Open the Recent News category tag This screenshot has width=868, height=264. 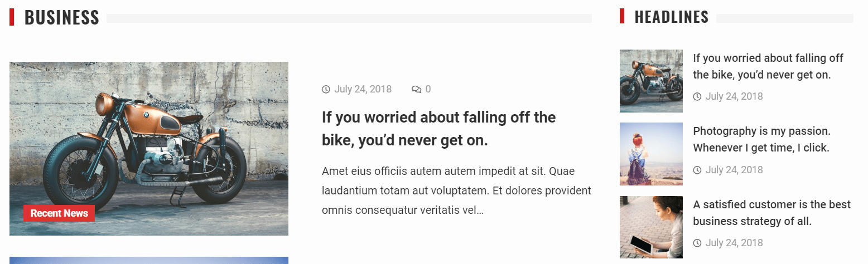59,213
